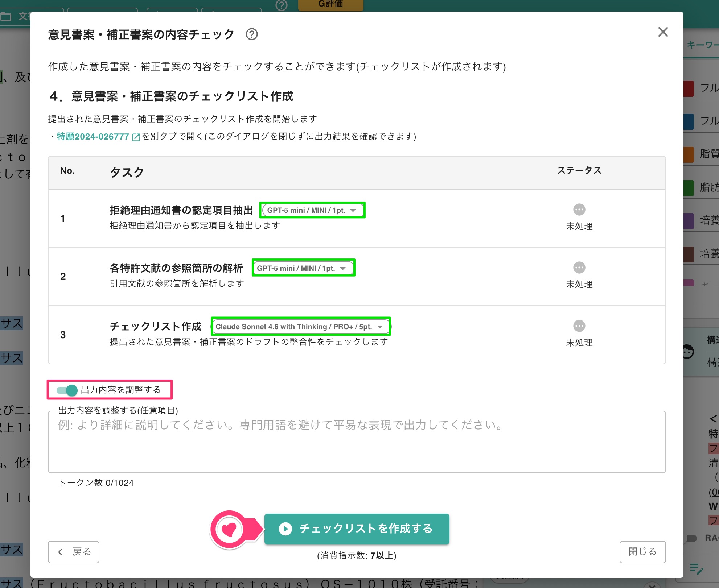Click the タスク column header
Image resolution: width=719 pixels, height=588 pixels.
(127, 172)
